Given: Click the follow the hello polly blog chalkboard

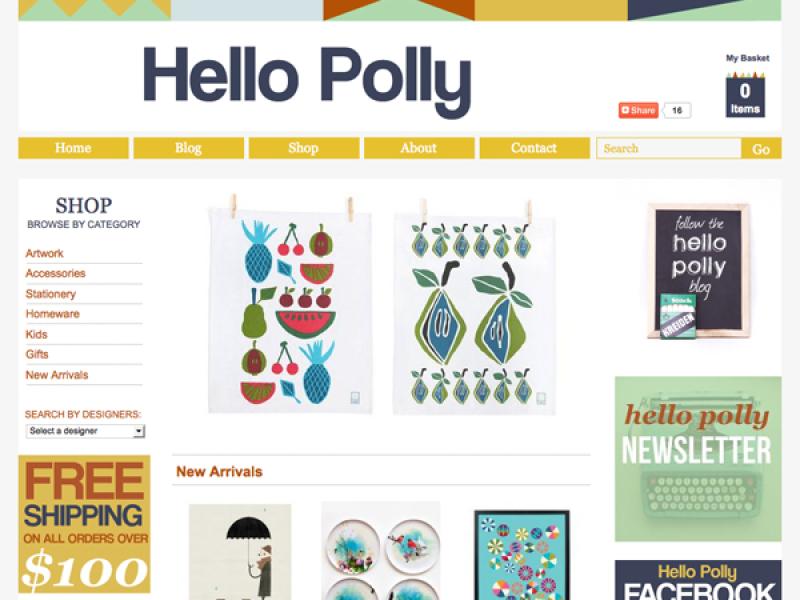Looking at the screenshot, I should (x=698, y=271).
